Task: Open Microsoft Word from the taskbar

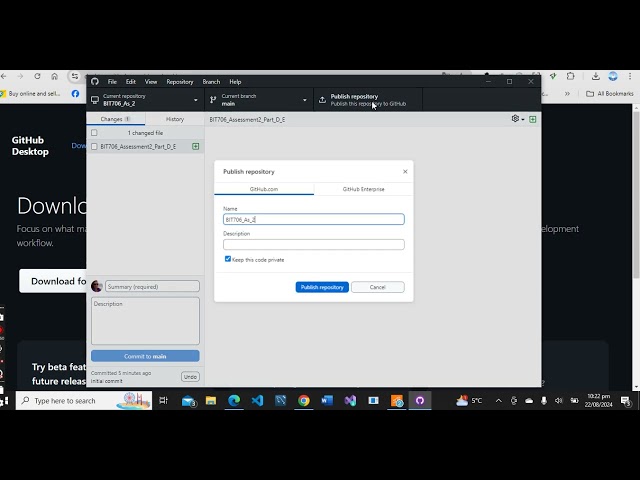Action: click(327, 401)
